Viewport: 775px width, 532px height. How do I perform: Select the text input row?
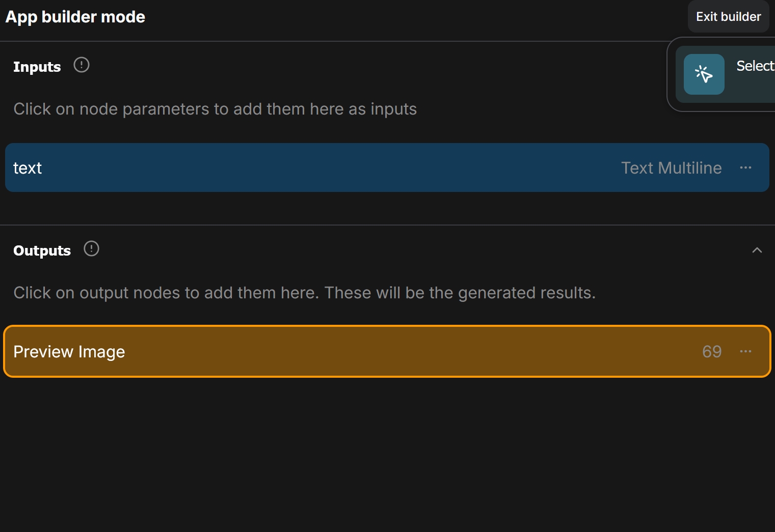click(387, 167)
